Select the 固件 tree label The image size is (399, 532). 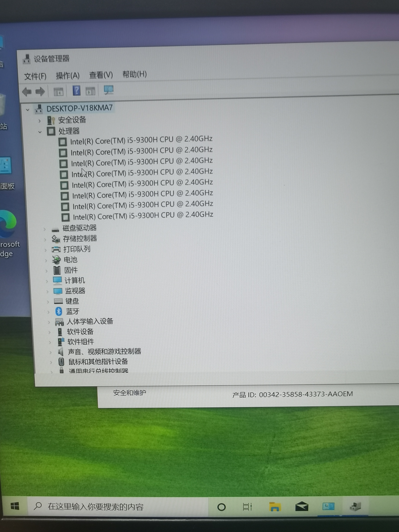pyautogui.click(x=71, y=270)
